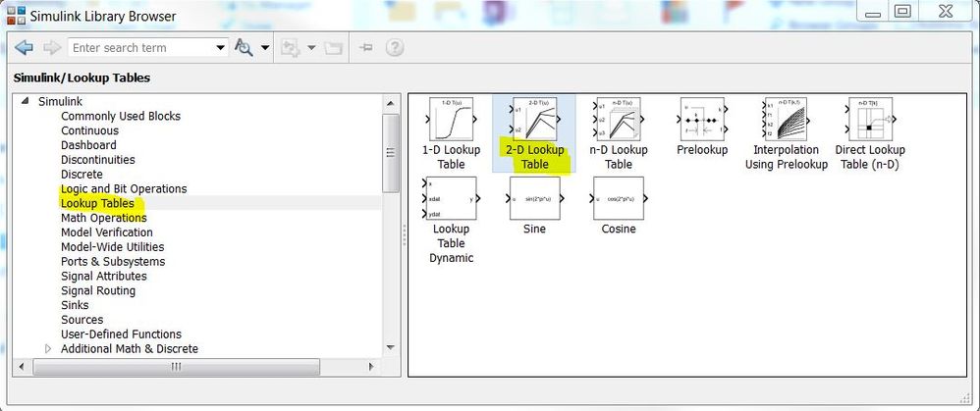Image resolution: width=980 pixels, height=411 pixels.
Task: Select the Sources library
Action: tap(82, 319)
